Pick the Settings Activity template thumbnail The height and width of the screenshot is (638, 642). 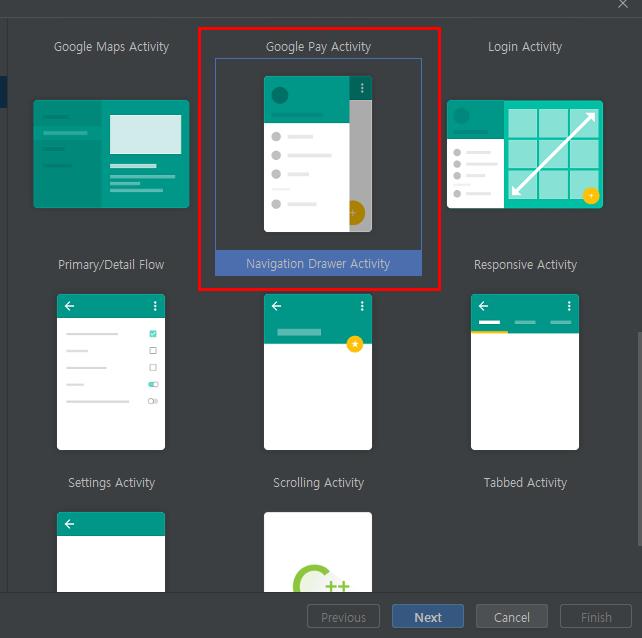pos(111,372)
